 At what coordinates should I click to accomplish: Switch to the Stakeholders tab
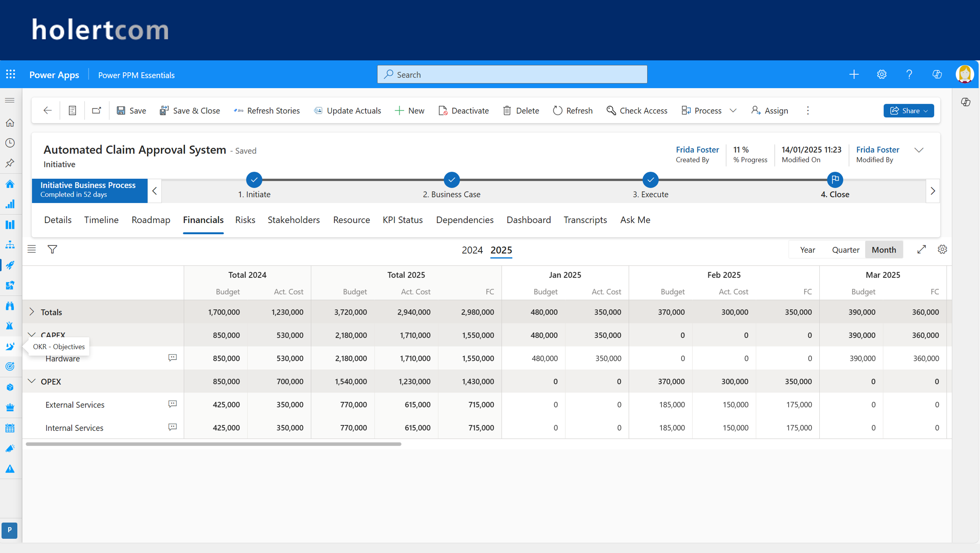tap(294, 220)
